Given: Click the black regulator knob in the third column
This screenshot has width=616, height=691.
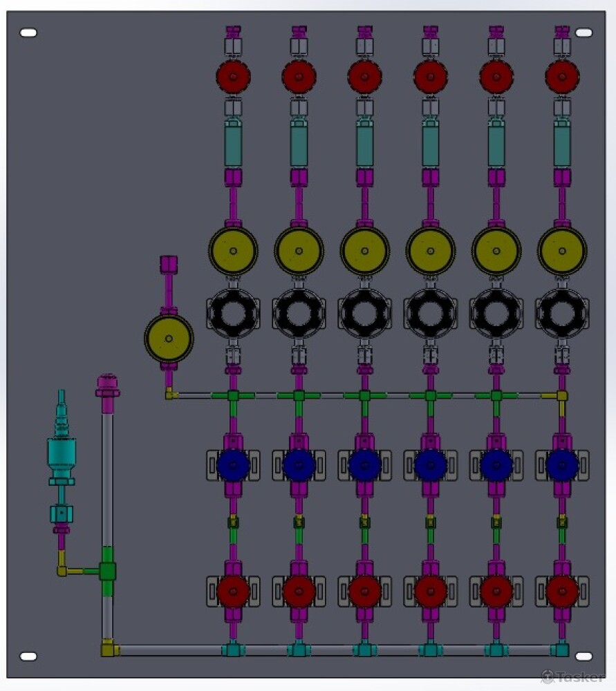Looking at the screenshot, I should pyautogui.click(x=364, y=313).
